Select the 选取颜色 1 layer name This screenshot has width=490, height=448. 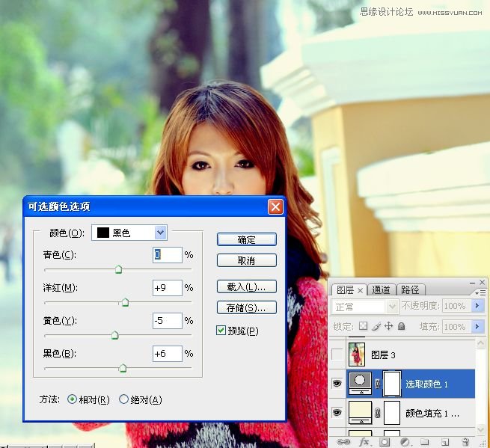[426, 384]
